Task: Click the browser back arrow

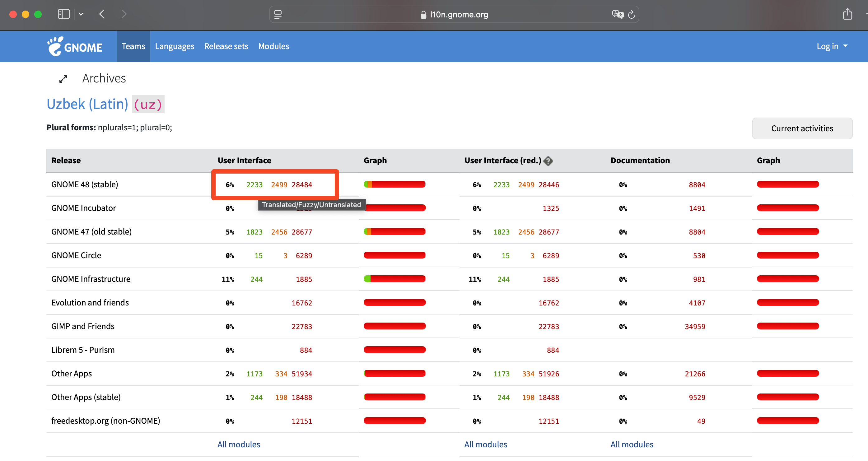Action: [x=102, y=14]
